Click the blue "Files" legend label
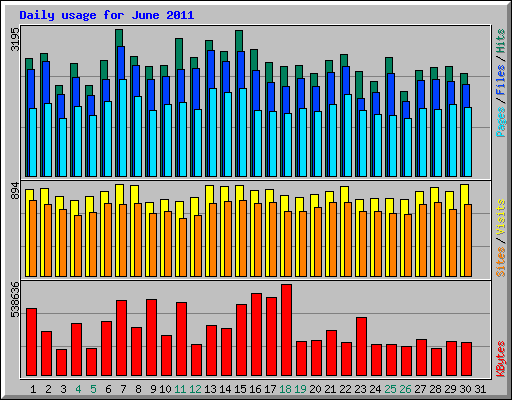Screen dimensions: 512x400 [501, 80]
